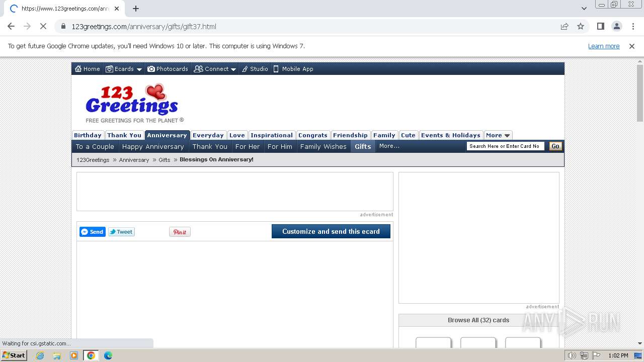Image resolution: width=644 pixels, height=362 pixels.
Task: Select the Inspirational category tab
Action: pos(272,135)
